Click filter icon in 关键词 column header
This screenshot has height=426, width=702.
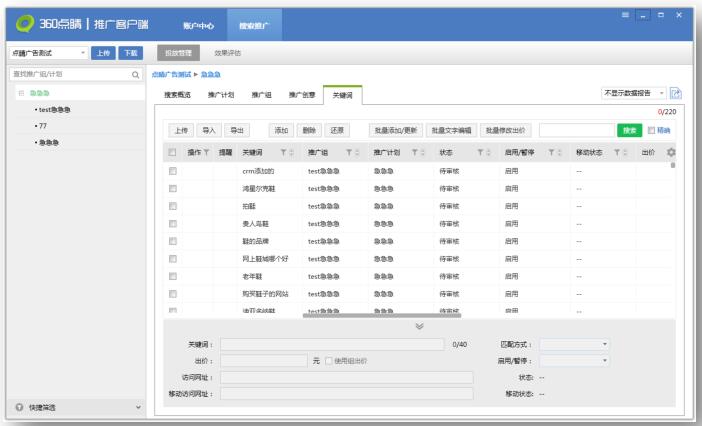[284, 152]
